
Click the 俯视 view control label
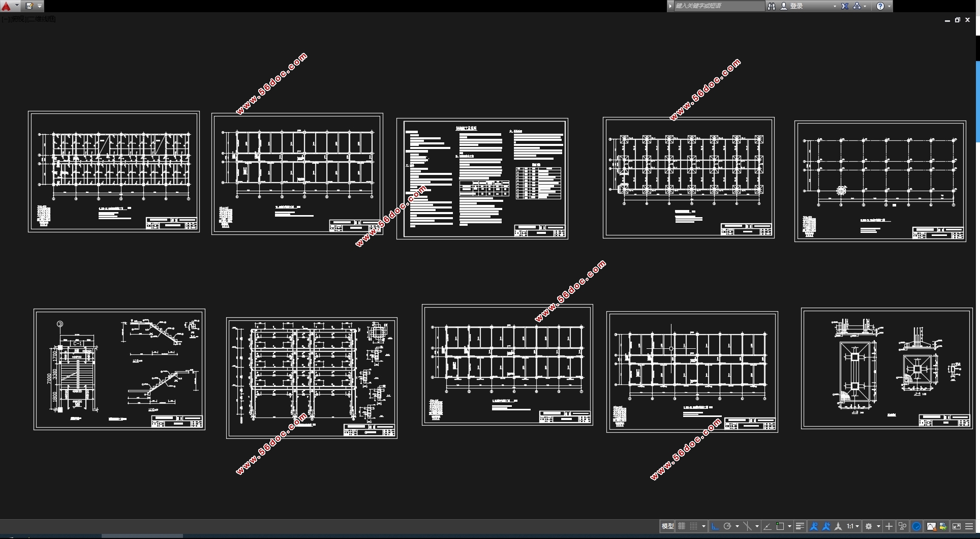pyautogui.click(x=18, y=19)
